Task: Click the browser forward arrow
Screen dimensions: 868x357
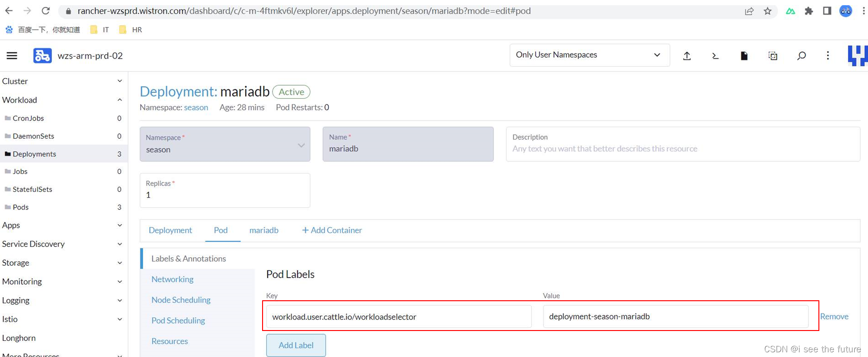Action: 27,10
